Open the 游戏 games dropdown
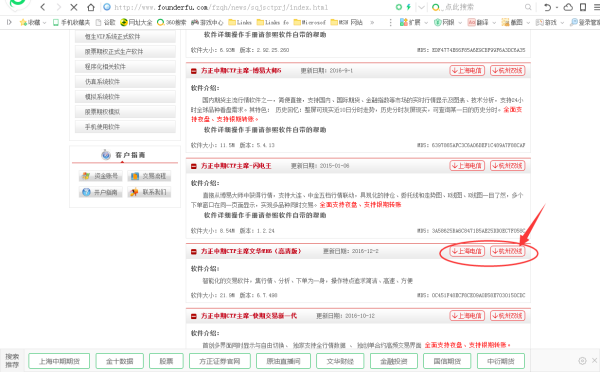Viewport: 600px width, 372px height. 550,23
